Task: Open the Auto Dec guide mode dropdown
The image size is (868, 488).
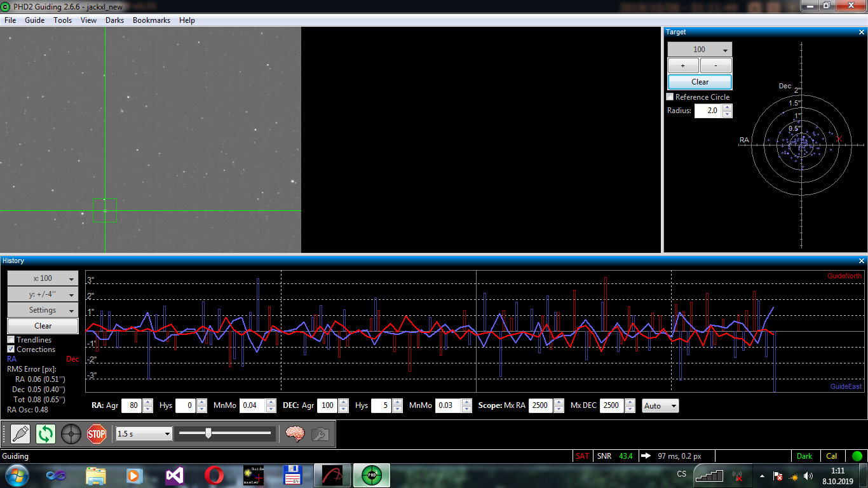Action: coord(660,405)
